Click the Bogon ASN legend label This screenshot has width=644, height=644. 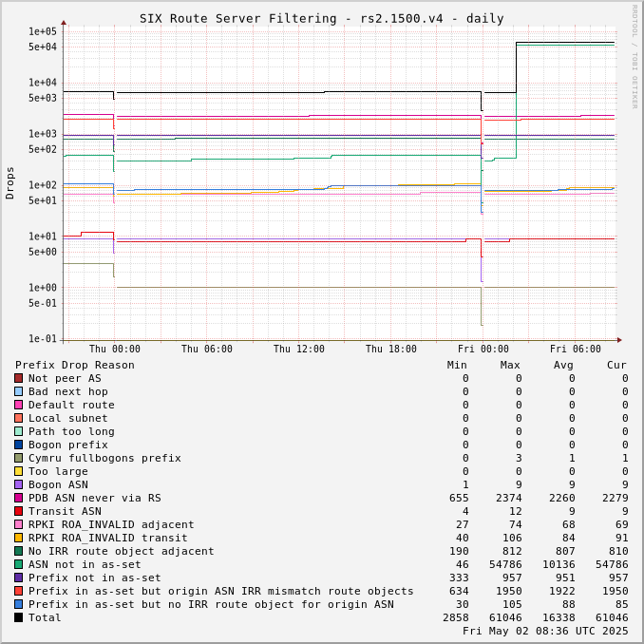(58, 484)
